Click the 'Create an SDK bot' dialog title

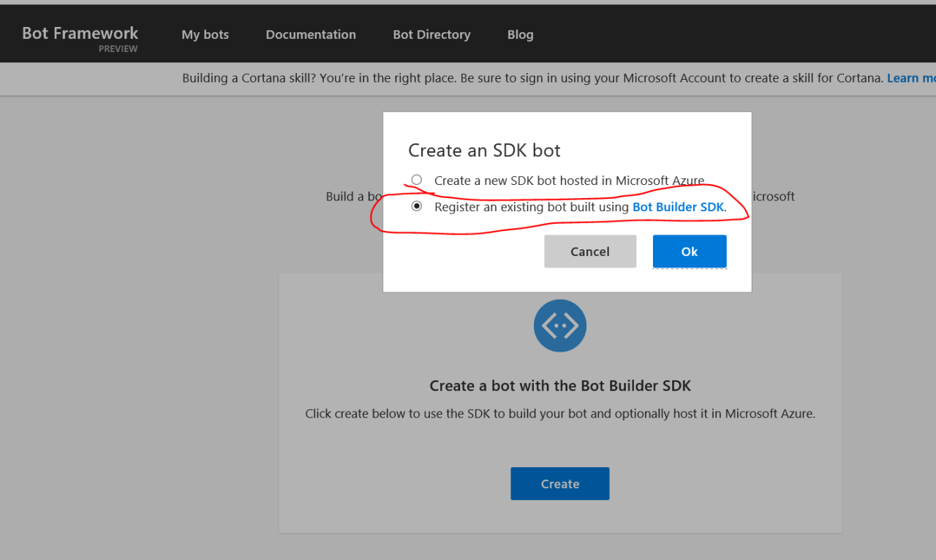tap(484, 150)
